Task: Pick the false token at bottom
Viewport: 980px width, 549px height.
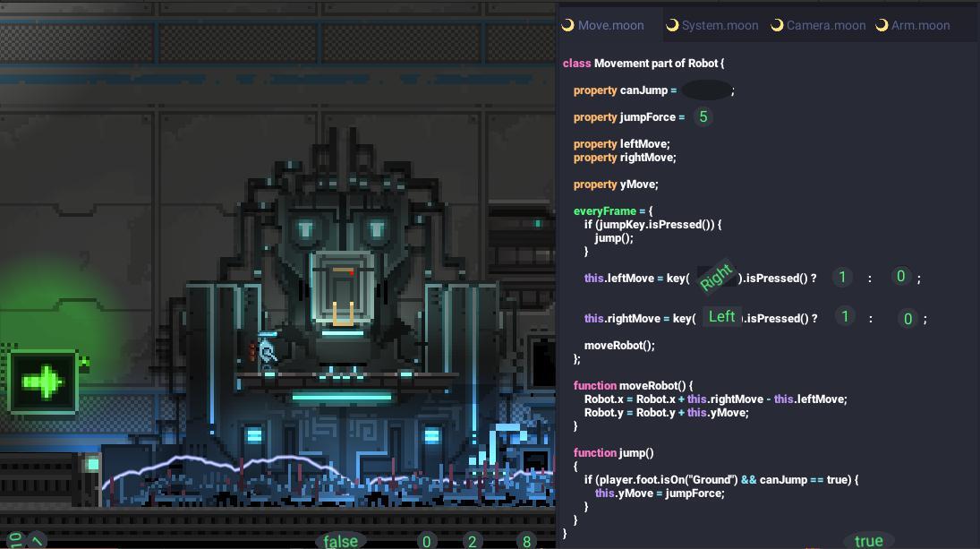Action: pos(340,540)
